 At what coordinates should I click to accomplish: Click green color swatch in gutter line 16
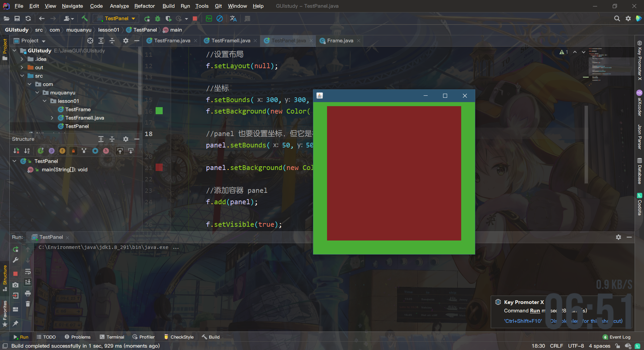click(159, 111)
